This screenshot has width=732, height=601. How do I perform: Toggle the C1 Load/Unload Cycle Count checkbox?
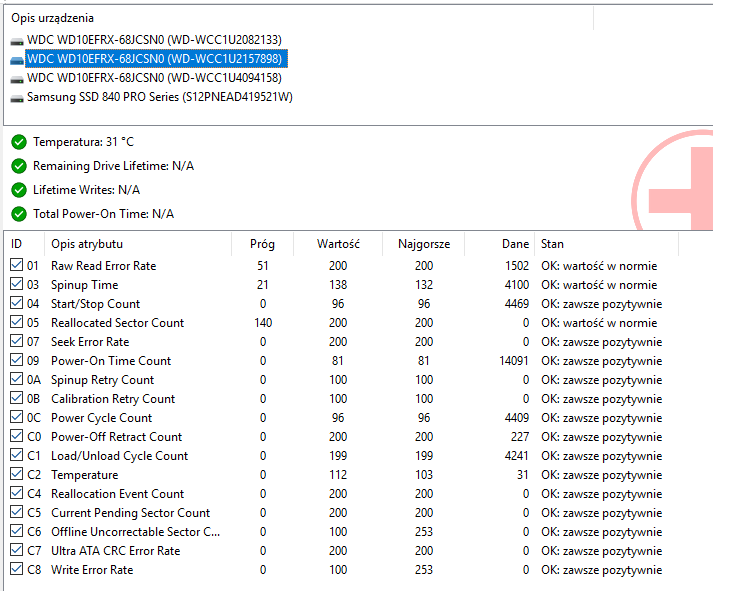pos(16,455)
